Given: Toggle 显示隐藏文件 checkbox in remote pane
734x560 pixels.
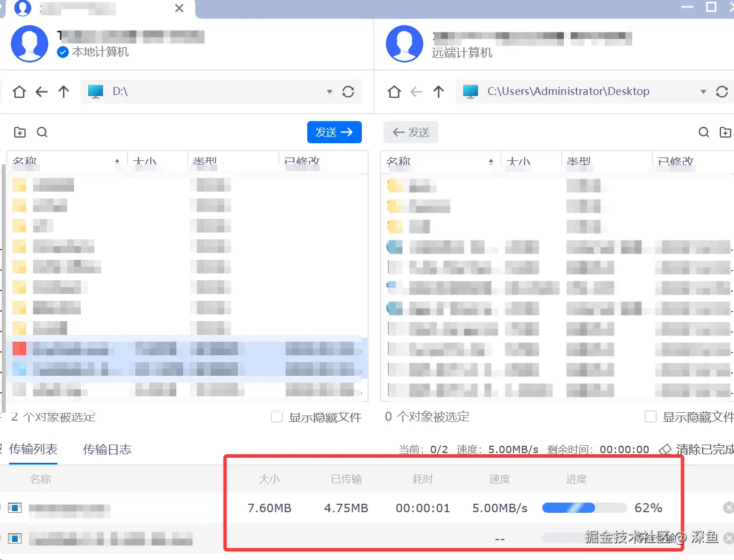Looking at the screenshot, I should [650, 417].
